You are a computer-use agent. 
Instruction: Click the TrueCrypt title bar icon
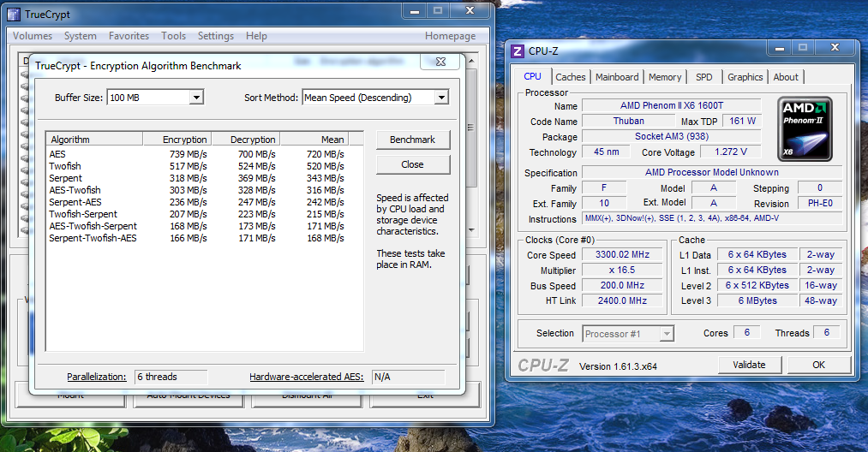14,14
